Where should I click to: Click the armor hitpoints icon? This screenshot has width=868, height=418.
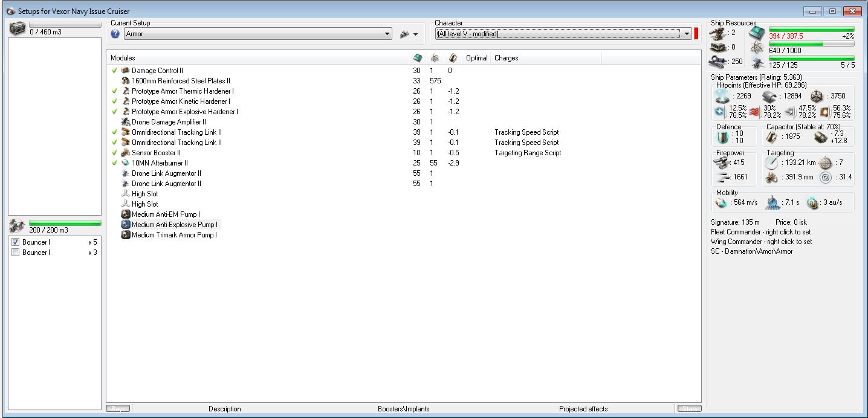point(769,96)
